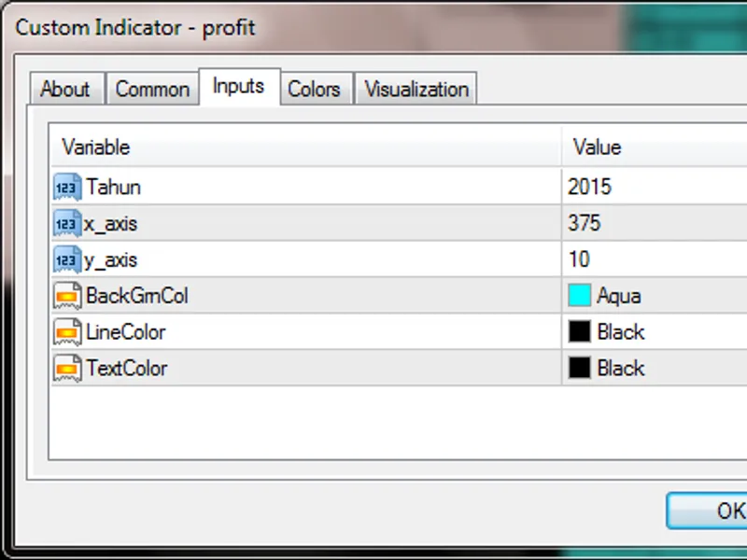The image size is (747, 560).
Task: Confirm settings with the OK button
Action: point(707,511)
